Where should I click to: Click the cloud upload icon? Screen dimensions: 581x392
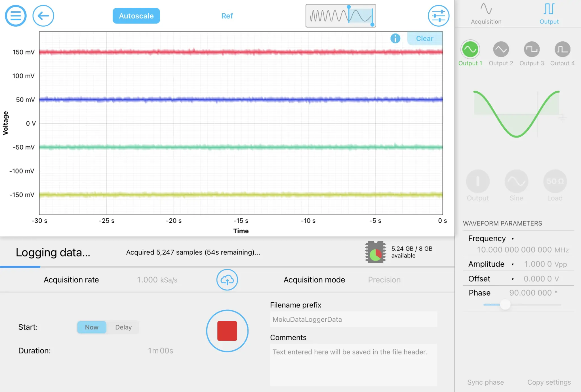coord(227,280)
